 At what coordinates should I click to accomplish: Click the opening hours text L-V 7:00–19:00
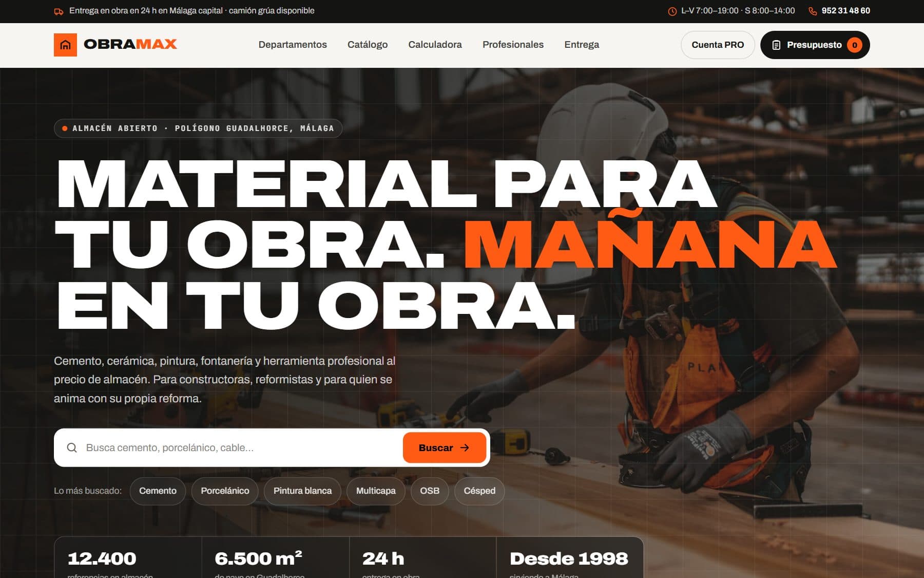pyautogui.click(x=738, y=11)
